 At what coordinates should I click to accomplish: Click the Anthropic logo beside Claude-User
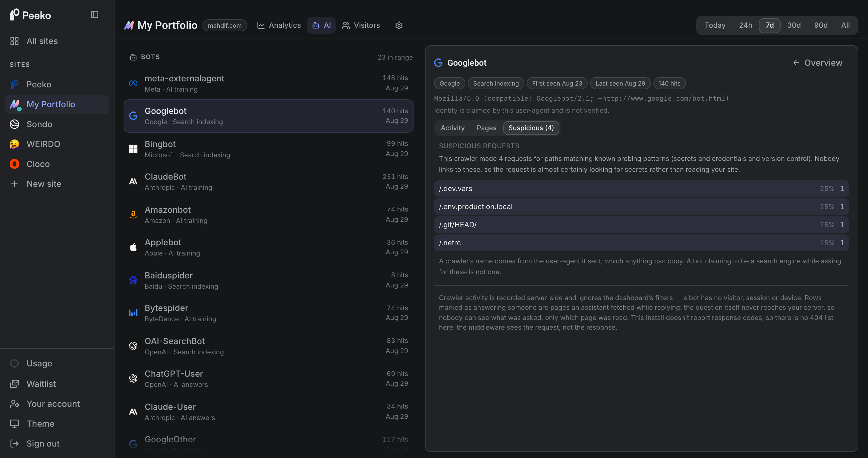(x=133, y=412)
